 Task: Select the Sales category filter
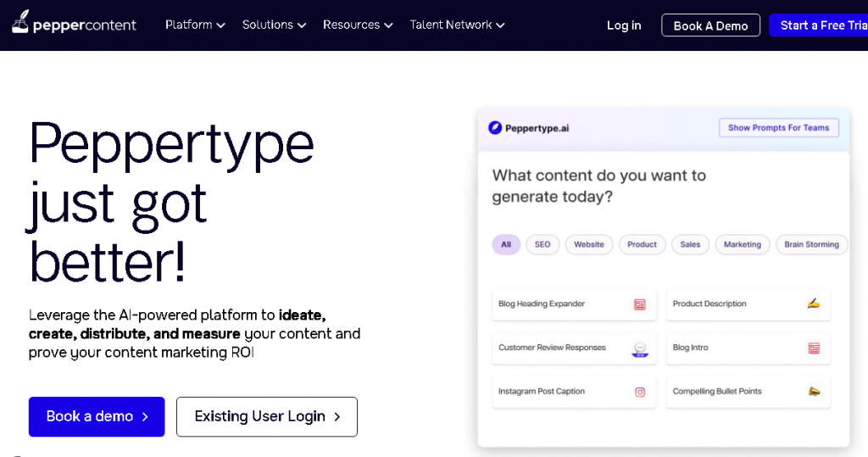tap(690, 244)
